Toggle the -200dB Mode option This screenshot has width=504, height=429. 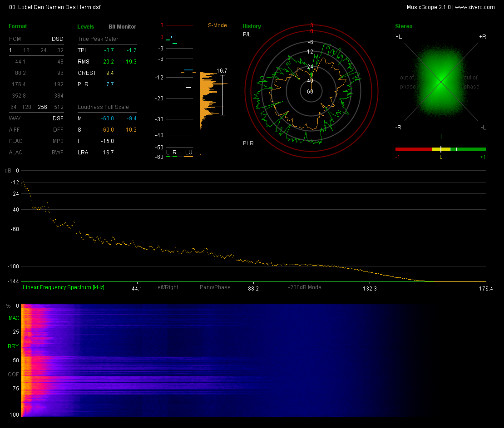pos(305,287)
